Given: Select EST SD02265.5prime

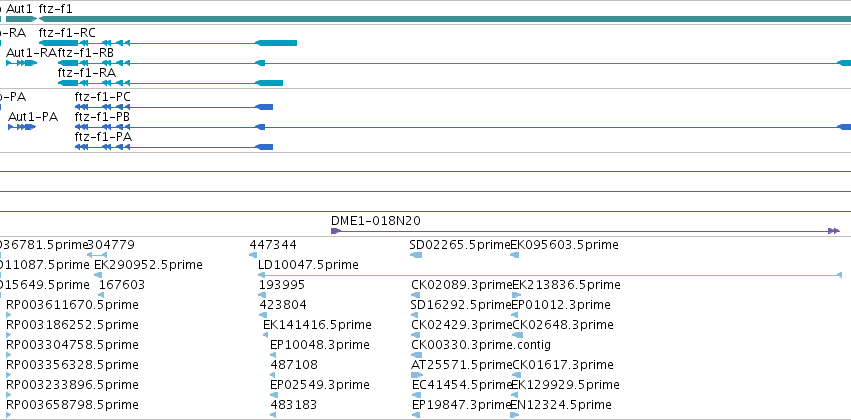Looking at the screenshot, I should (460, 245).
